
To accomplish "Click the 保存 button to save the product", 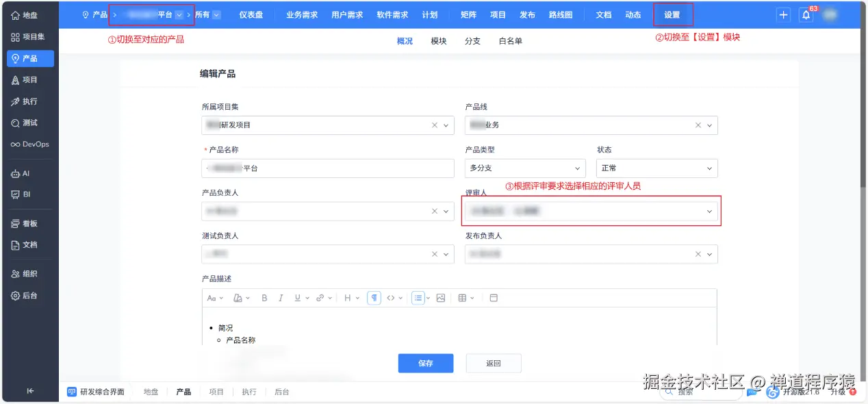I will tap(425, 363).
